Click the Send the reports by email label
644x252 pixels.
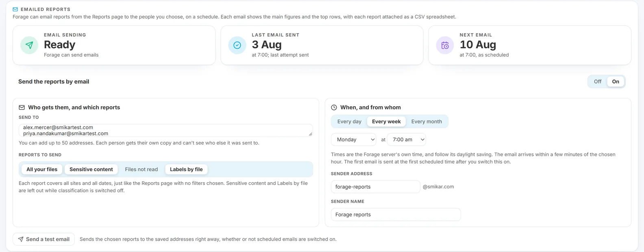[x=54, y=82]
